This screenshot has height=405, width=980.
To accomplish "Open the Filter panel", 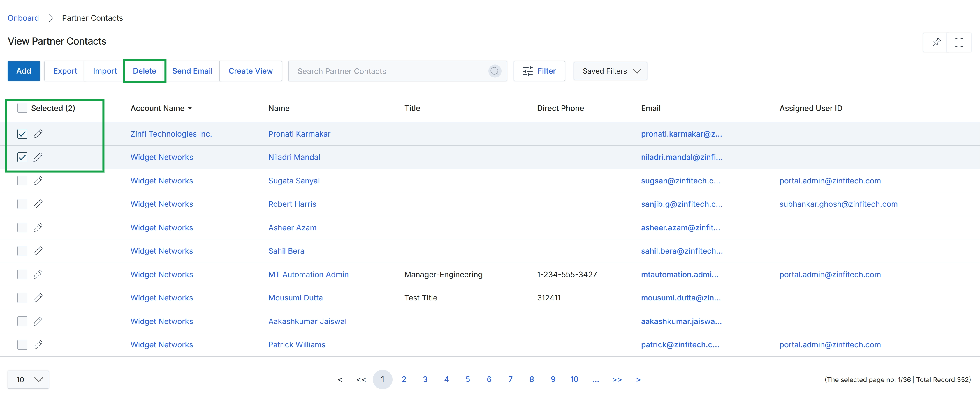I will 539,71.
